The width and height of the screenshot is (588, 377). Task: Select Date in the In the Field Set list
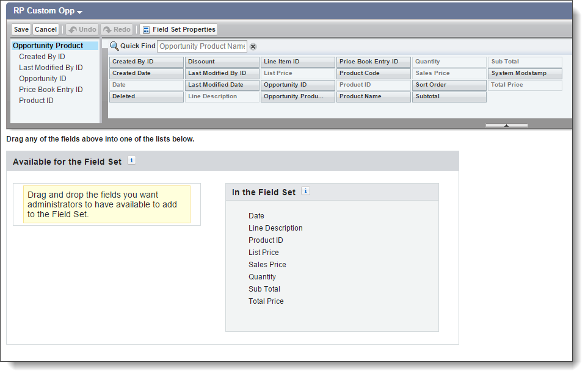pos(256,216)
